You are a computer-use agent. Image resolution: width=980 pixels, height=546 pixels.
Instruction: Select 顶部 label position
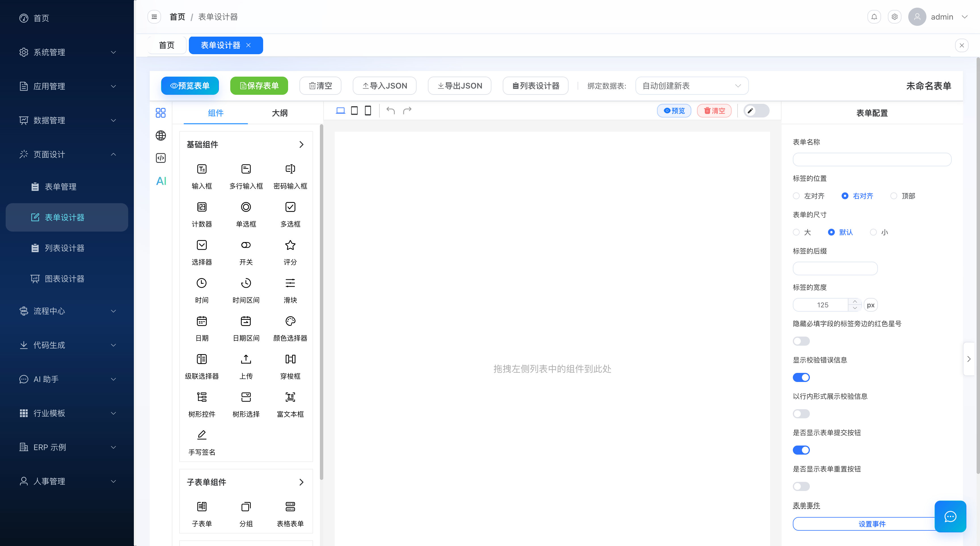pyautogui.click(x=903, y=196)
